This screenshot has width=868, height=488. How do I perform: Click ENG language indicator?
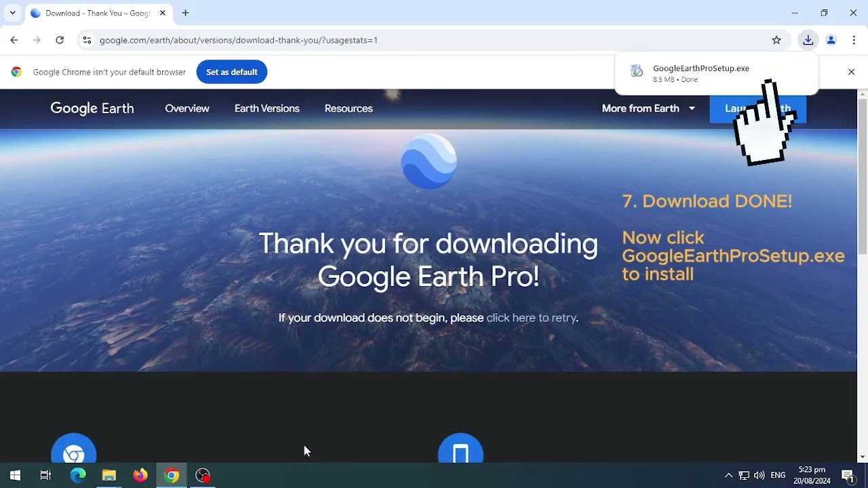[778, 476]
